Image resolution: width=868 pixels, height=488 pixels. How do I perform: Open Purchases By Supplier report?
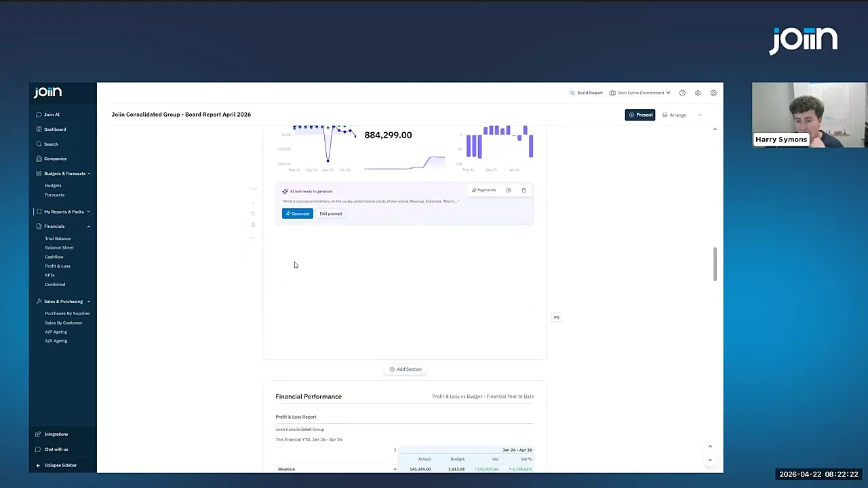coord(67,314)
